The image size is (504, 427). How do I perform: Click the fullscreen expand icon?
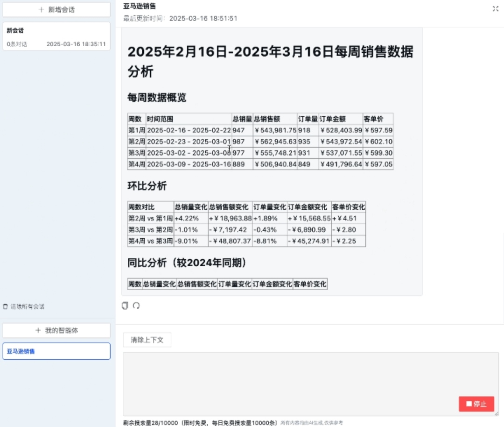[x=495, y=9]
